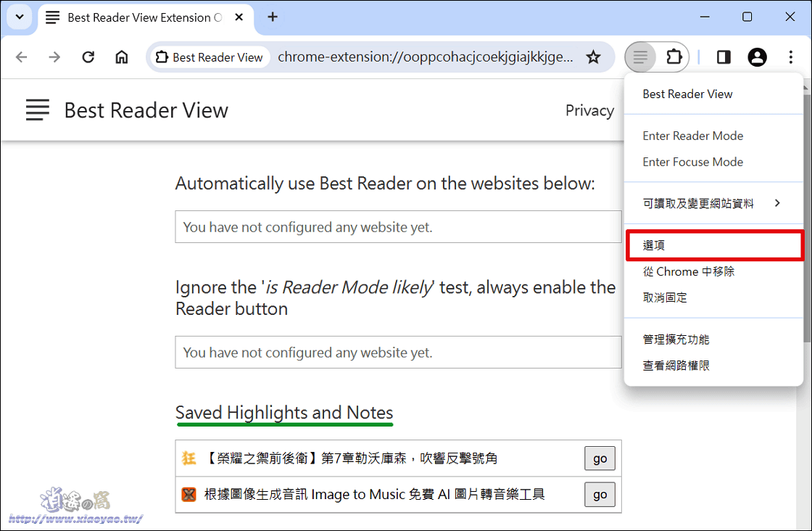812x531 pixels.
Task: Open 查看網路權限 menu entry
Action: click(713, 366)
